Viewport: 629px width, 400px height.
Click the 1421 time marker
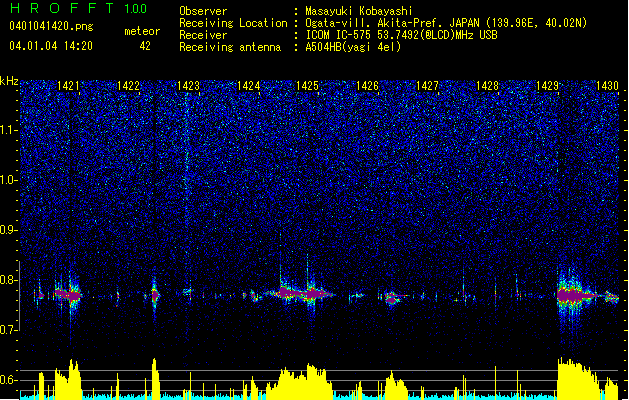(68, 86)
